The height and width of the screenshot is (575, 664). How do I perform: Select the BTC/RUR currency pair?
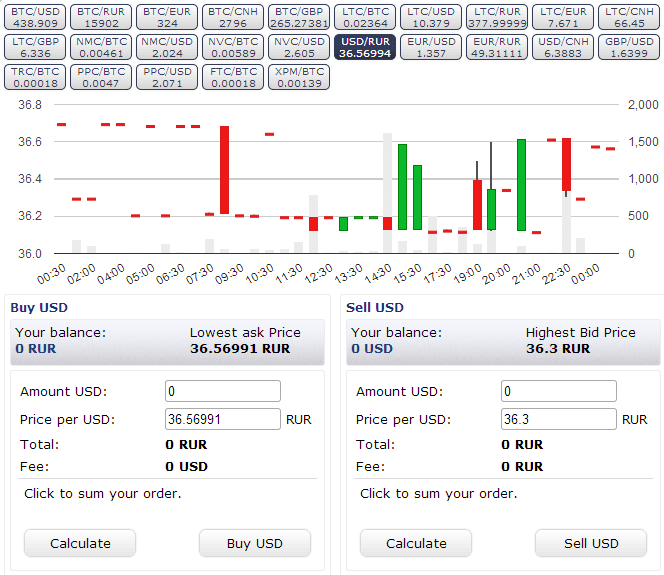[x=101, y=17]
